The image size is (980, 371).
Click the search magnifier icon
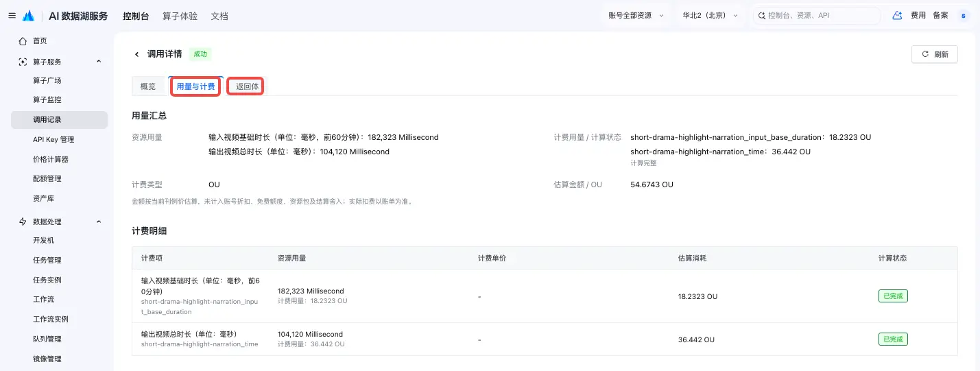tap(762, 15)
